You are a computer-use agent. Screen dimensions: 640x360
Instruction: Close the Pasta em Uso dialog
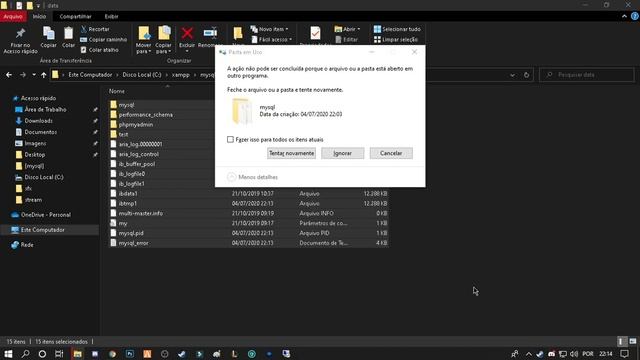point(414,52)
